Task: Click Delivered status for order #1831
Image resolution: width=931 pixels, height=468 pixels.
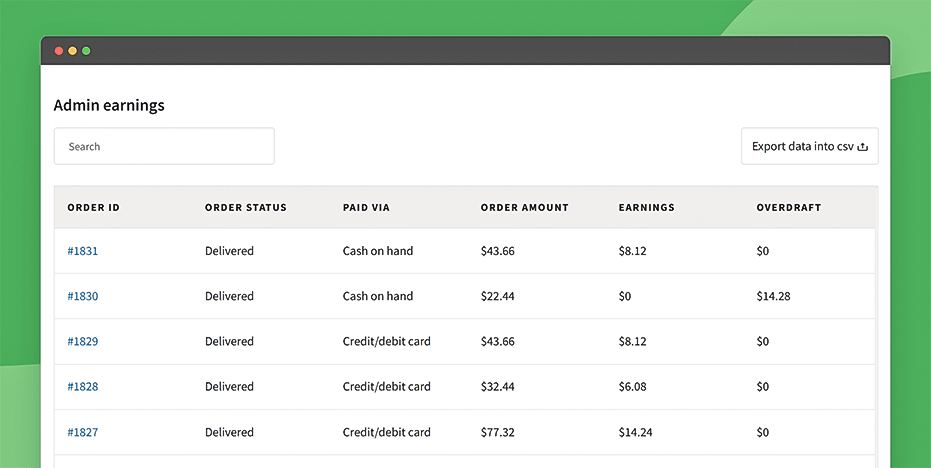Action: [x=229, y=251]
